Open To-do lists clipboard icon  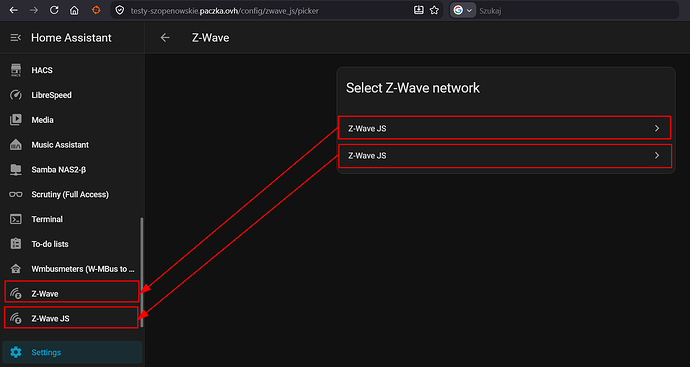click(x=16, y=244)
